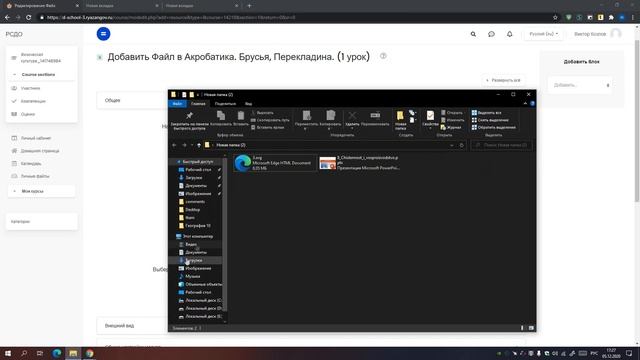
Task: Click Снять выделение in the ribbon
Action: (x=490, y=120)
